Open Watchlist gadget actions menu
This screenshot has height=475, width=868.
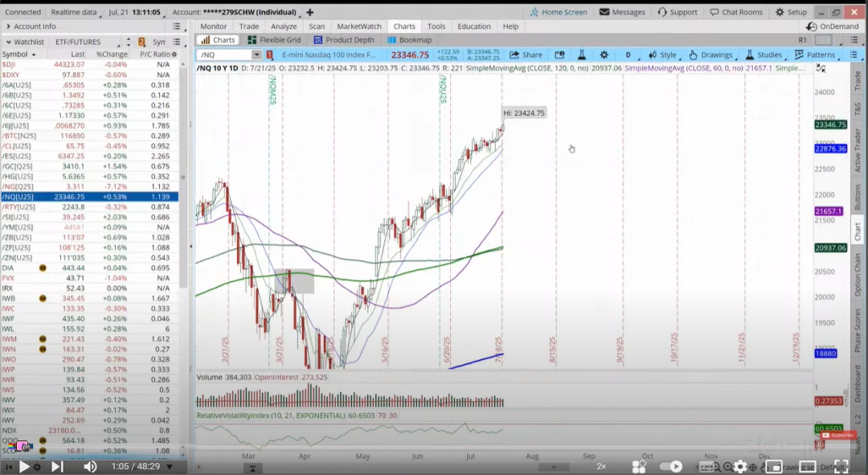[x=177, y=42]
